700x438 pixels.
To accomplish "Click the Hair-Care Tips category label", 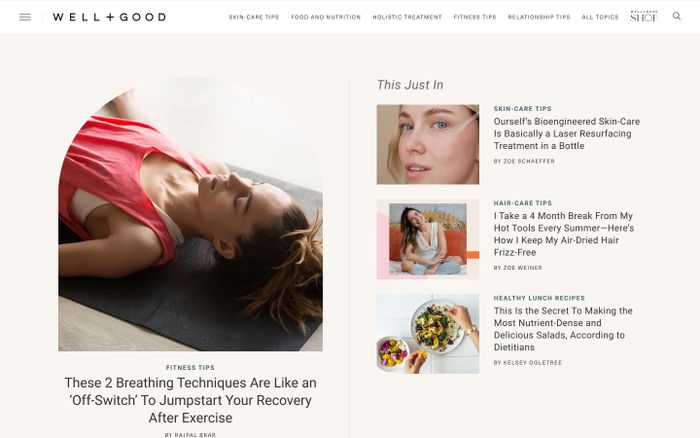I will (x=523, y=203).
